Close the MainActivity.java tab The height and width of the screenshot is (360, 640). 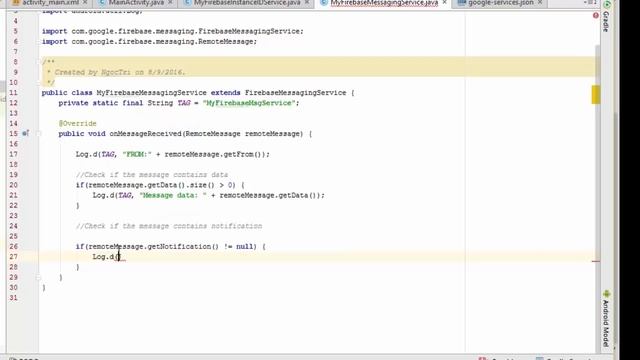(x=170, y=2)
